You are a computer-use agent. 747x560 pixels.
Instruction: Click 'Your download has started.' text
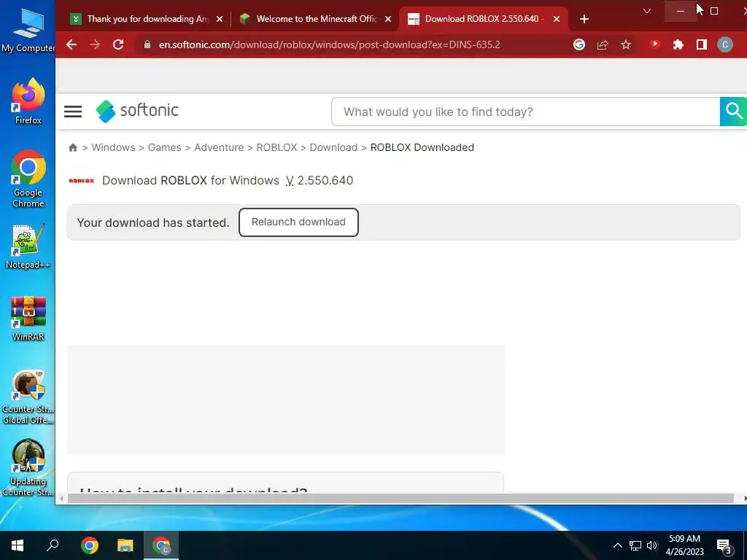(153, 222)
